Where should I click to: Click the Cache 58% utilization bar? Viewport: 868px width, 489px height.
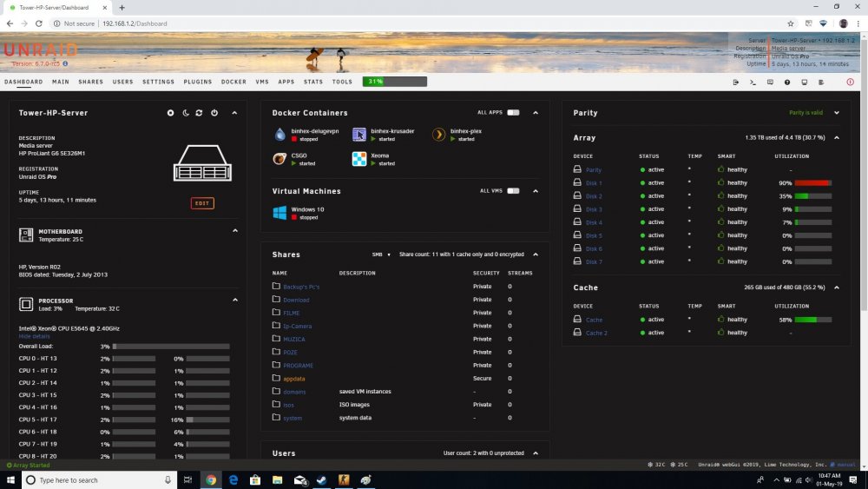(813, 320)
